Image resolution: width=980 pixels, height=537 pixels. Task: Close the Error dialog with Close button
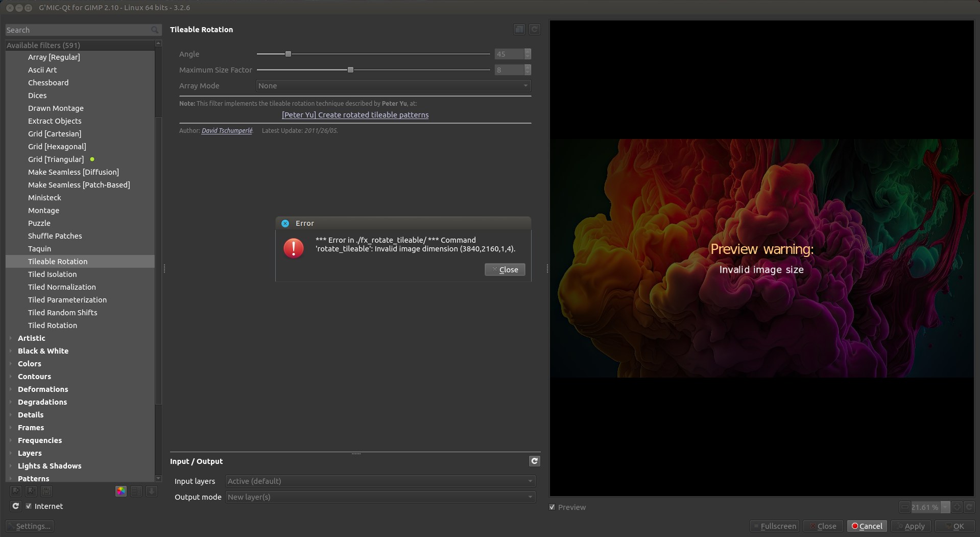505,269
